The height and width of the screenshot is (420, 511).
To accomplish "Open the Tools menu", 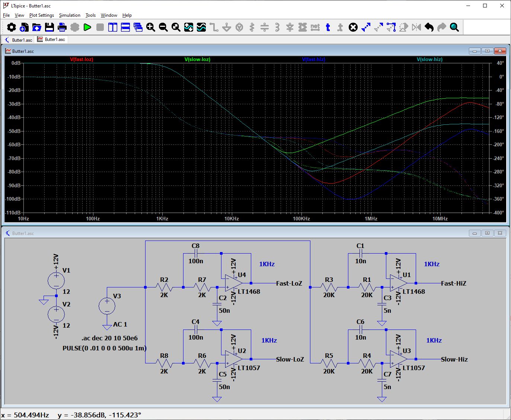I will coord(90,15).
